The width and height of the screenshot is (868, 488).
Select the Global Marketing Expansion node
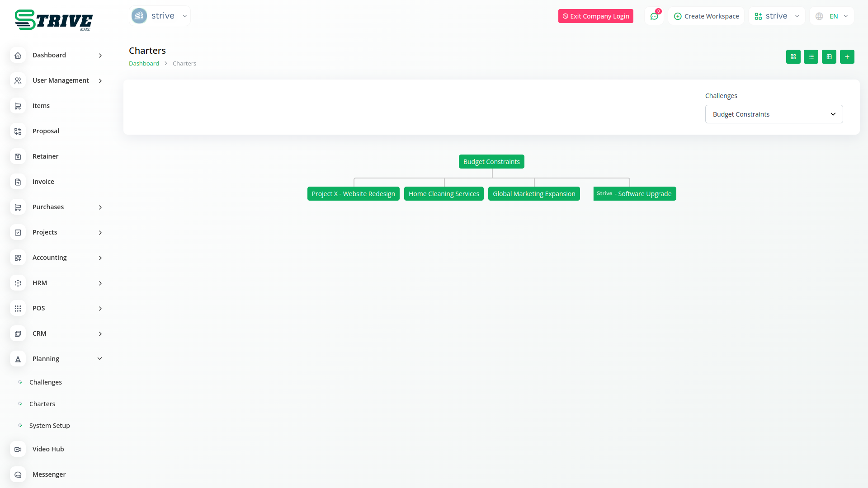(534, 194)
